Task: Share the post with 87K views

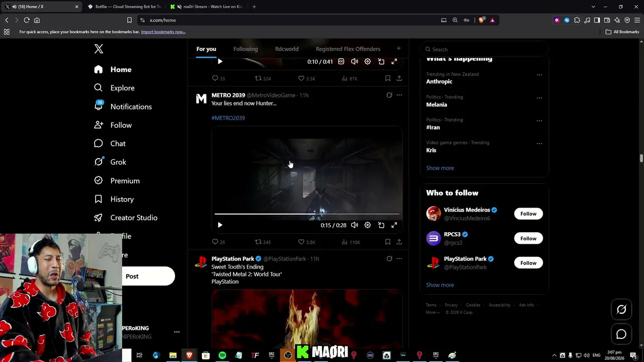Action: pyautogui.click(x=399, y=78)
